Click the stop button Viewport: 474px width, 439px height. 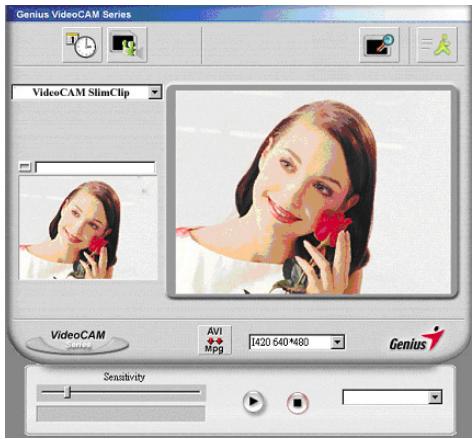297,403
